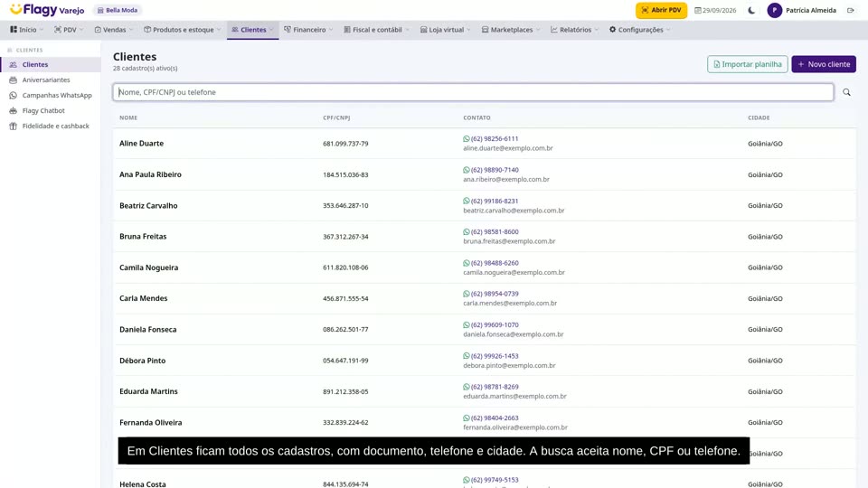The height and width of the screenshot is (488, 868).
Task: Open the Marketplaces menu
Action: 511,30
